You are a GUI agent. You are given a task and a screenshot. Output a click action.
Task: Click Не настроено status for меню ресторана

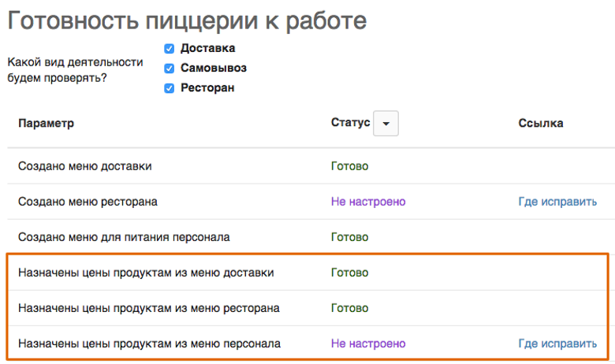pos(368,202)
